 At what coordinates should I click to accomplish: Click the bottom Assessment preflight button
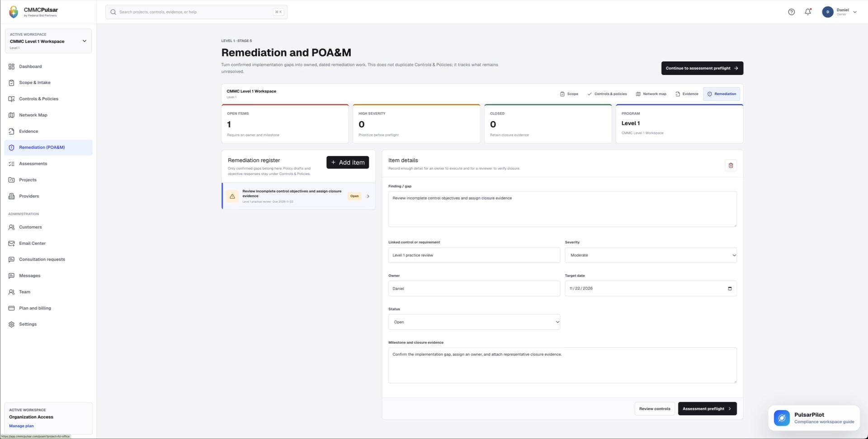[707, 409]
